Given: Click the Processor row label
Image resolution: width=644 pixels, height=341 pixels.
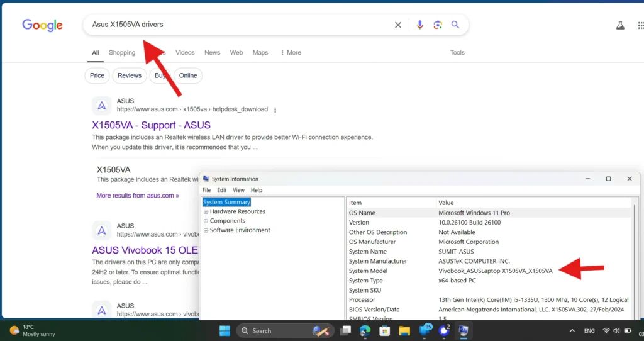Looking at the screenshot, I should pyautogui.click(x=362, y=300).
